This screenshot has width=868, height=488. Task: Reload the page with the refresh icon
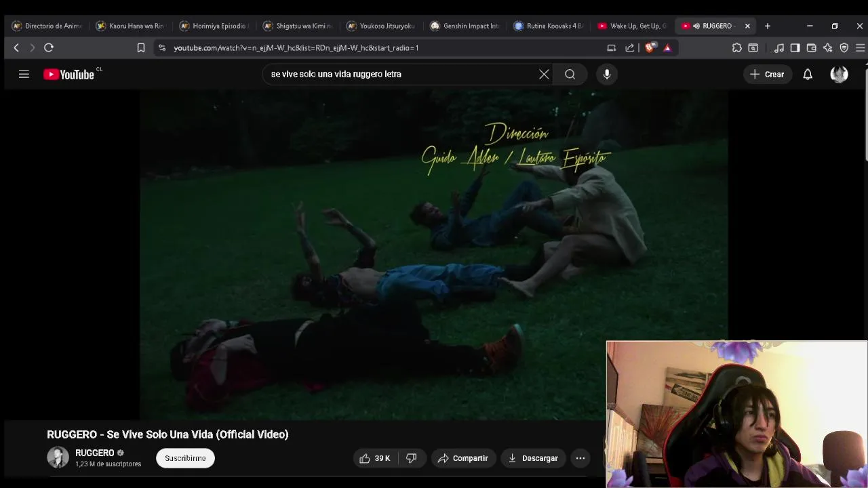[49, 47]
